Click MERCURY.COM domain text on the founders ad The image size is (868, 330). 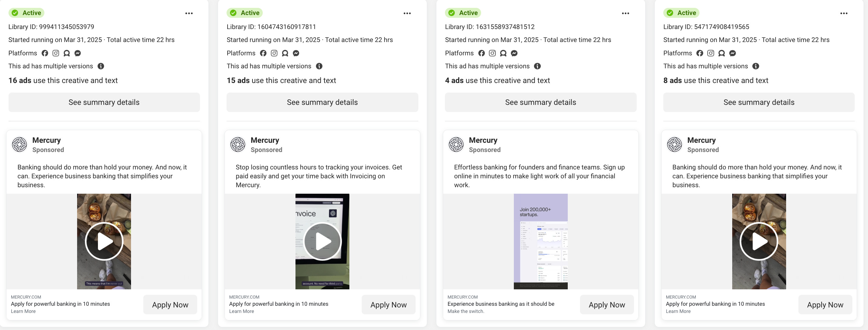click(x=463, y=297)
